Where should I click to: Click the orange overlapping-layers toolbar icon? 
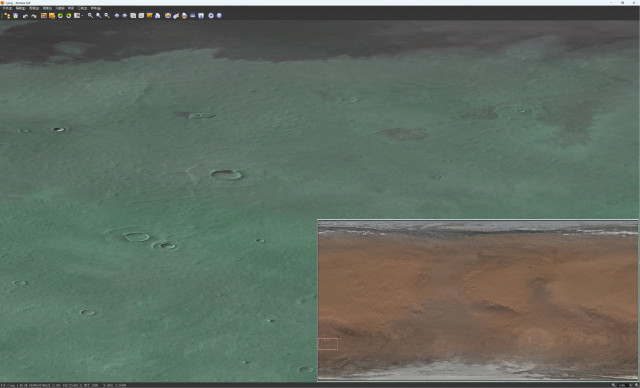click(x=52, y=16)
